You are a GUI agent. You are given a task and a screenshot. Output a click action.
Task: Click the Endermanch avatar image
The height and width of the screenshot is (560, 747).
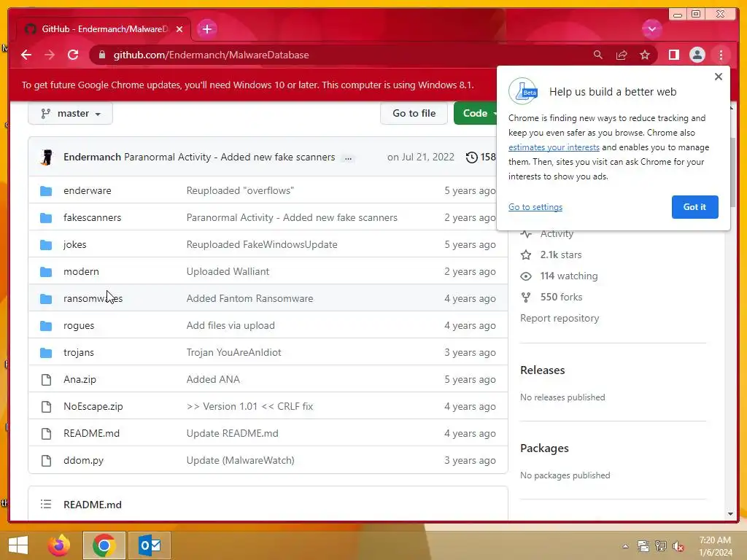point(47,157)
